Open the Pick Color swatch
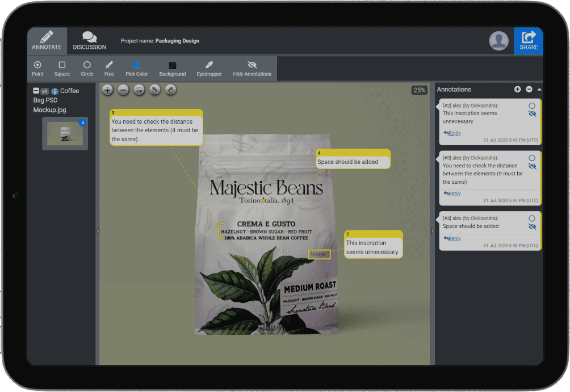 [137, 68]
